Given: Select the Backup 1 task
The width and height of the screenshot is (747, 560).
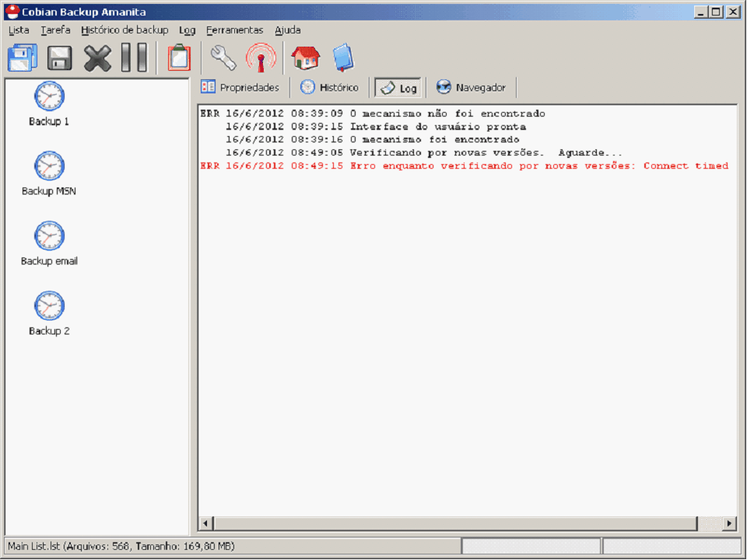Looking at the screenshot, I should [49, 104].
